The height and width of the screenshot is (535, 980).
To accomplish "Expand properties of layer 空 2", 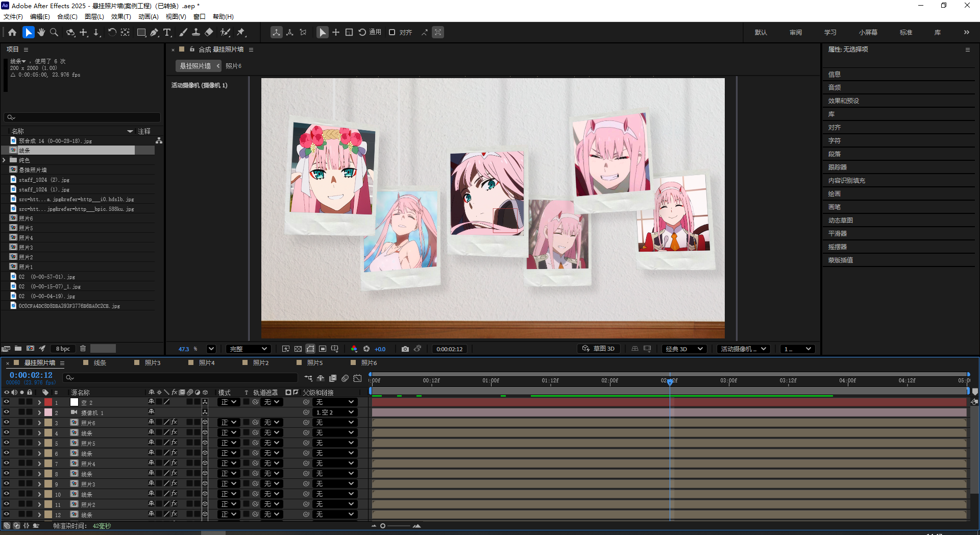I will (39, 402).
